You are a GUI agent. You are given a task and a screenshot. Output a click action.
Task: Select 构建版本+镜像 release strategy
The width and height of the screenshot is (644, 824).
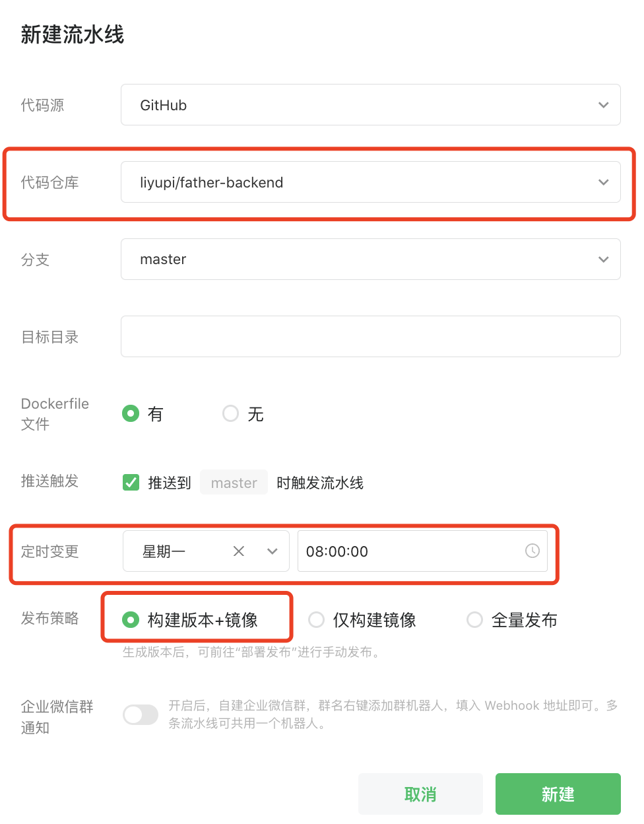pos(131,620)
